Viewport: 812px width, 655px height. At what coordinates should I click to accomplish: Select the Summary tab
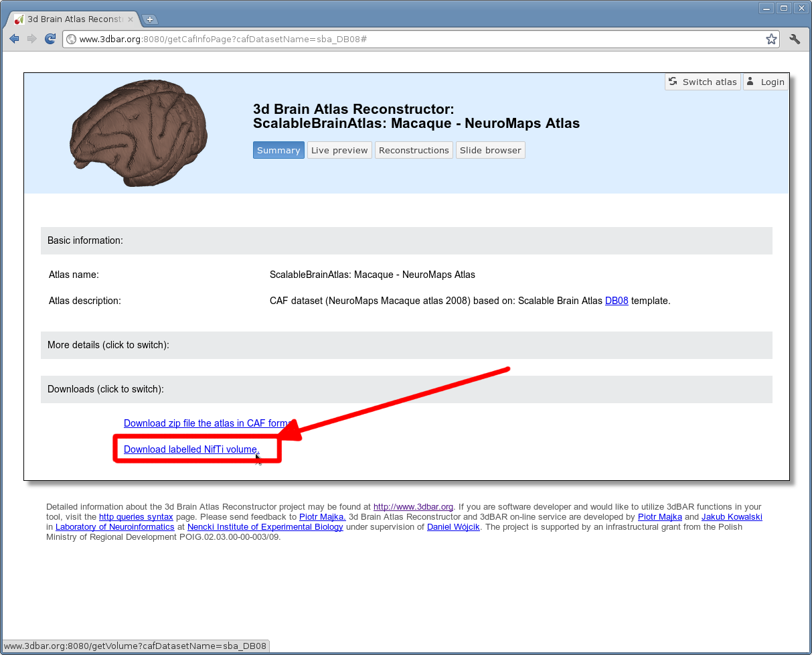coord(278,150)
